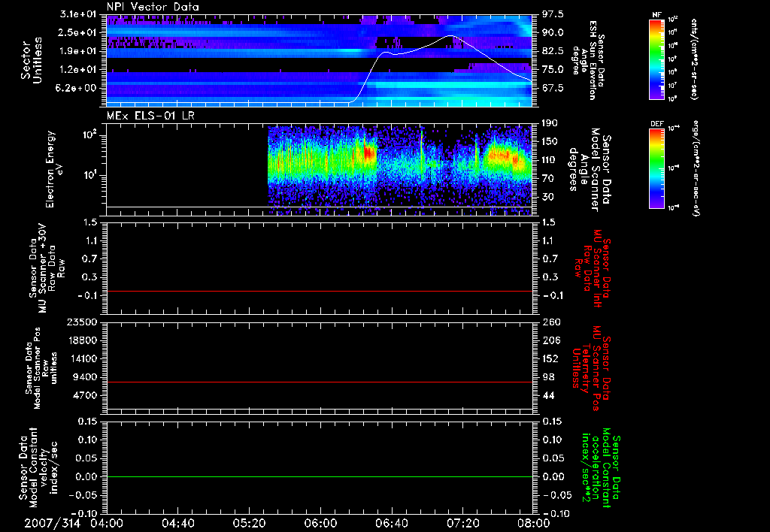Click the 4700 scanner position tick label
Screen dimensions: 770x532
[x=86, y=395]
